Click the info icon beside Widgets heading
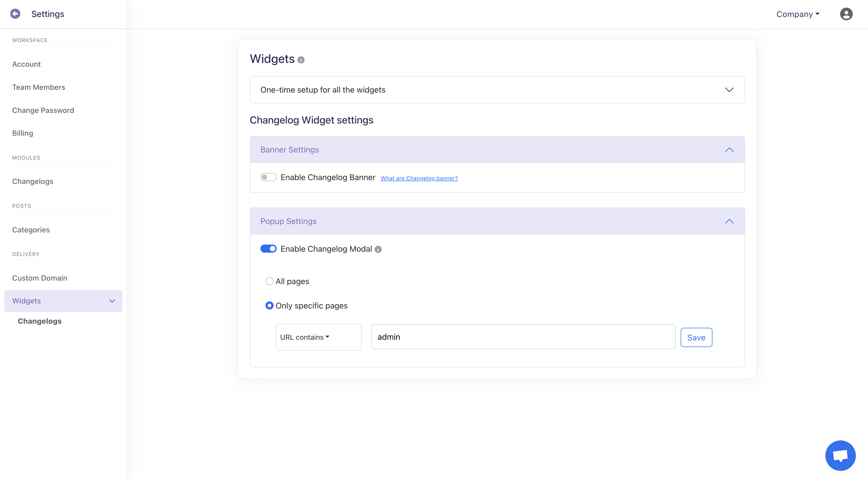Image resolution: width=868 pixels, height=481 pixels. tap(301, 60)
